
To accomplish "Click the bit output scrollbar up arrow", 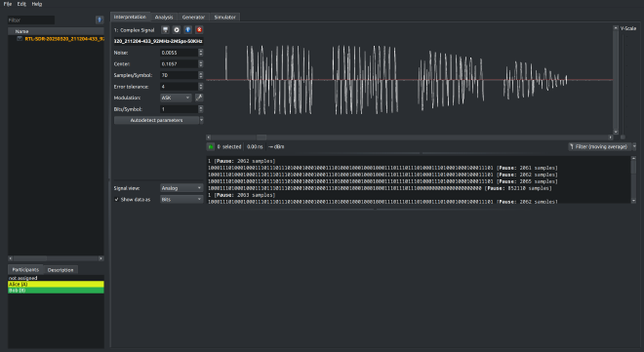I will [633, 158].
